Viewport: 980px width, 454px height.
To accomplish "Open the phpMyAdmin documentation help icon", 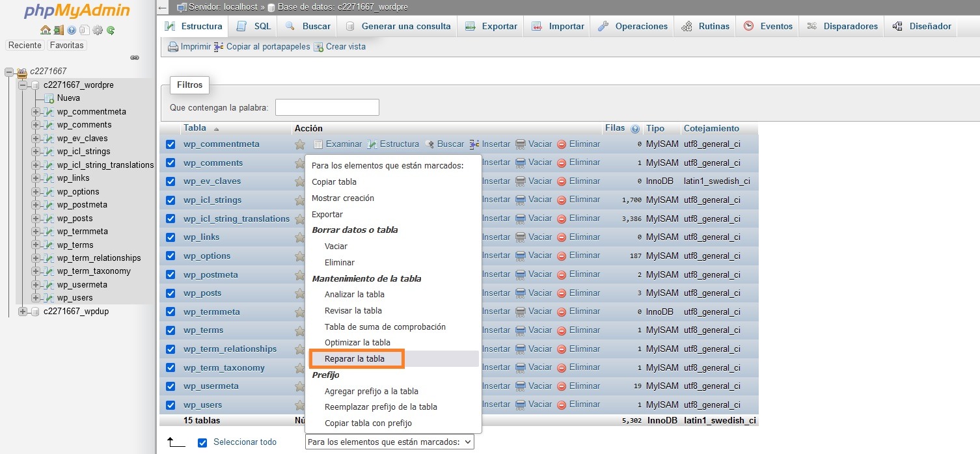I will click(72, 30).
